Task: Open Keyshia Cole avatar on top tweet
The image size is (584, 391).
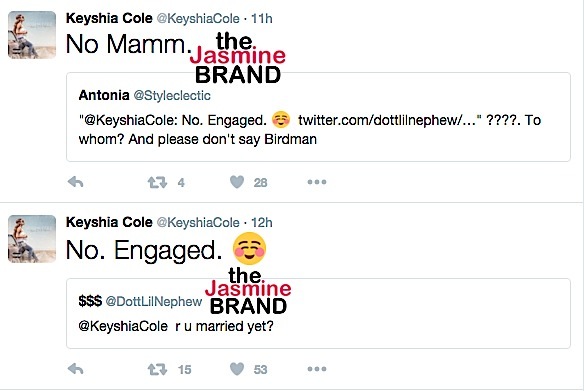Action: [32, 35]
